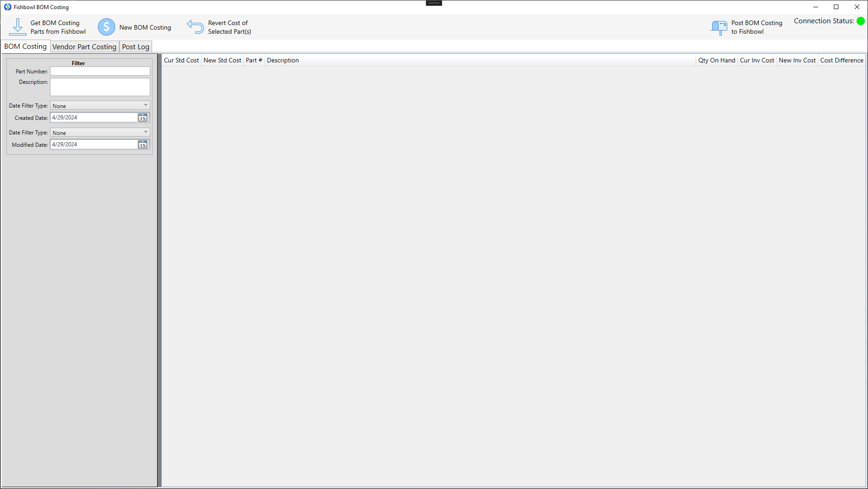Expand the Created Date Filter Type dropdown
The height and width of the screenshot is (489, 868).
pyautogui.click(x=100, y=106)
